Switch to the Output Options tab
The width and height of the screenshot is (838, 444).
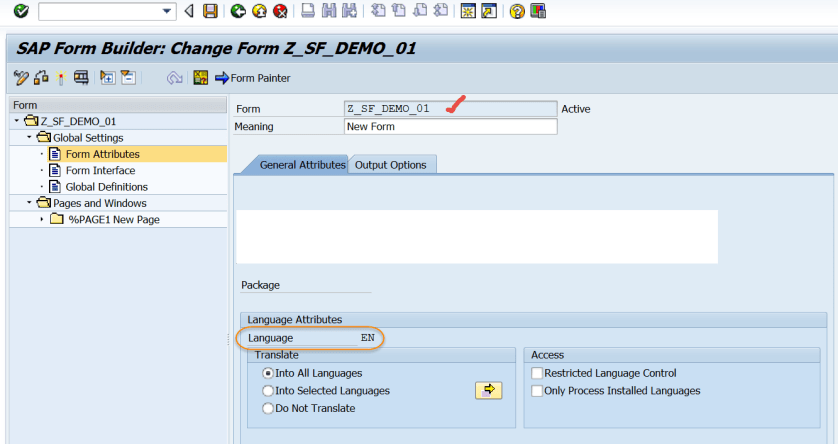pos(391,165)
